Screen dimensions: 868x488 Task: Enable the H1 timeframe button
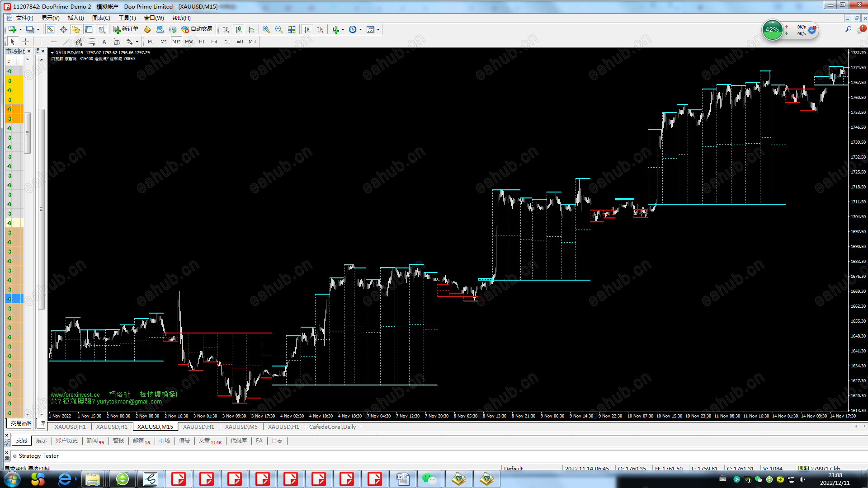(202, 42)
